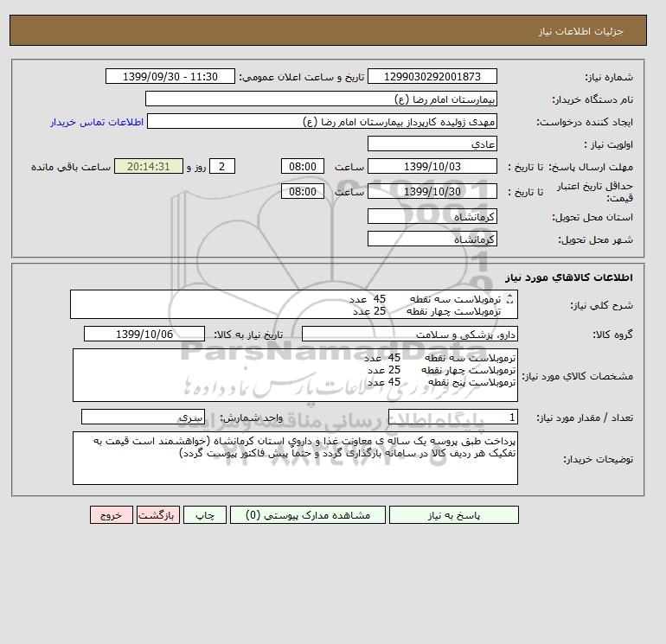This screenshot has height=644, width=666.
Task: Click the unit field سری
Action: tap(143, 417)
